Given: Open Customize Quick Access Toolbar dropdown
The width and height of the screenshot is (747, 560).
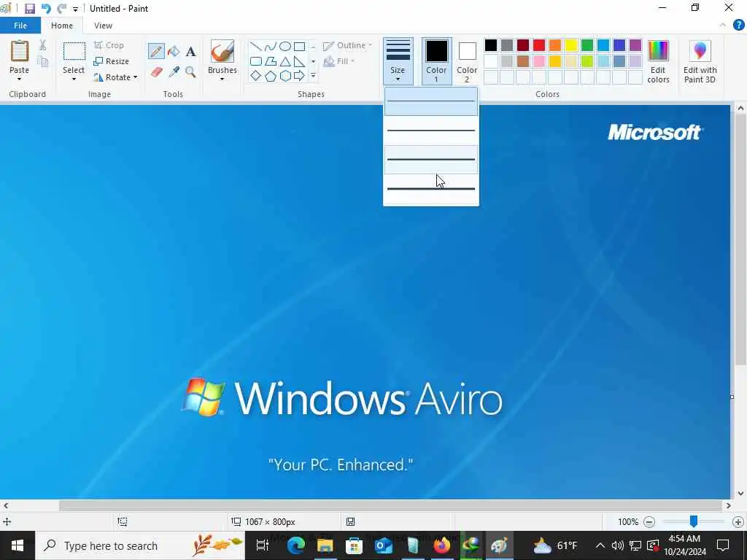Looking at the screenshot, I should [75, 9].
